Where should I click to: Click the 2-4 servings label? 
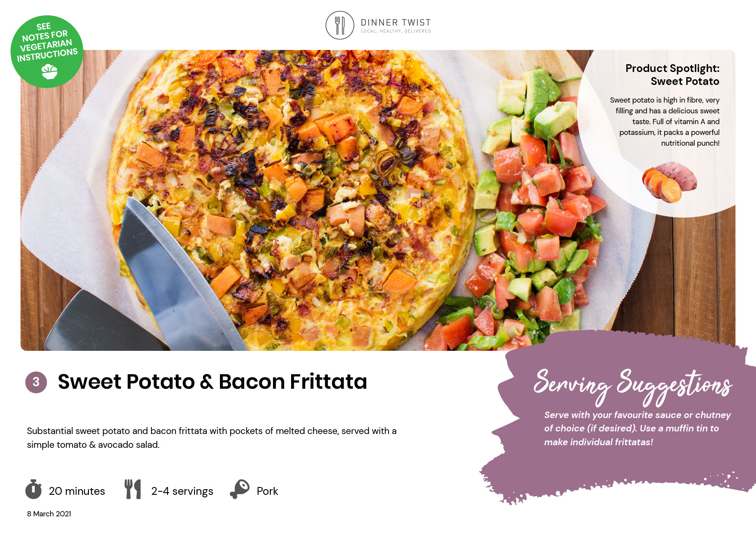tap(182, 491)
